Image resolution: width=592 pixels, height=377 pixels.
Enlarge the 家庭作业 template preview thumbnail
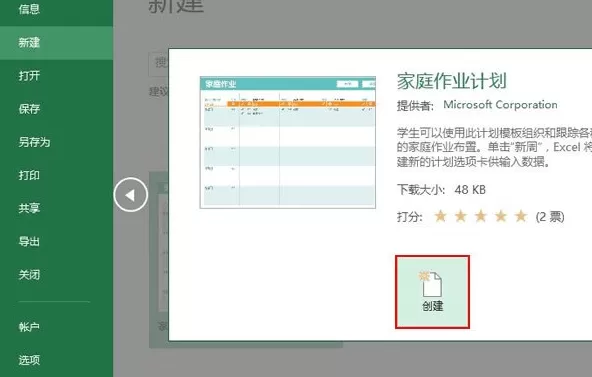pos(288,142)
